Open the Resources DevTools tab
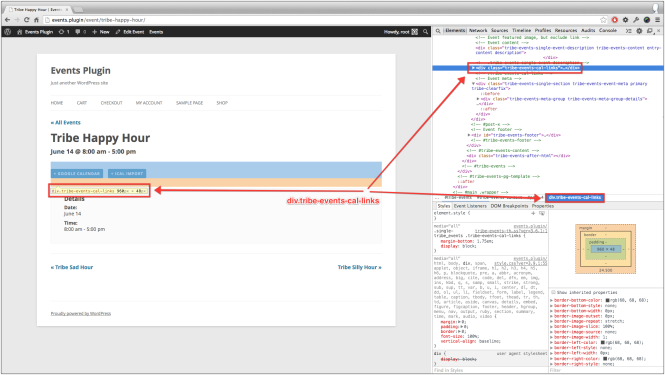The image size is (665, 375). click(x=566, y=31)
